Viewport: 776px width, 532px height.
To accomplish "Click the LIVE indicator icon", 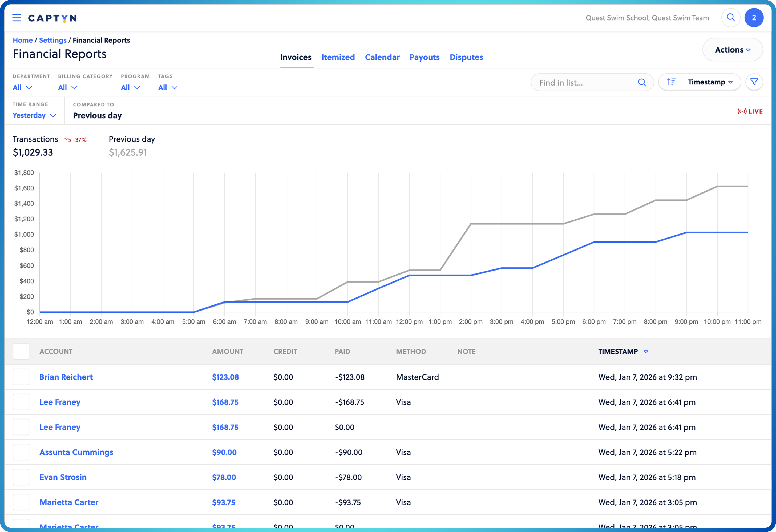I will (x=742, y=111).
